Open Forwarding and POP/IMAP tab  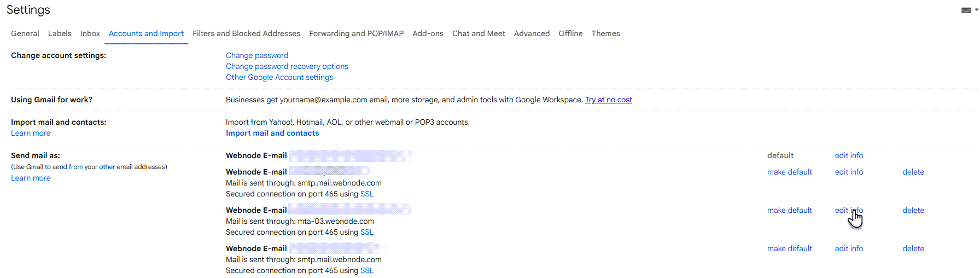(356, 33)
